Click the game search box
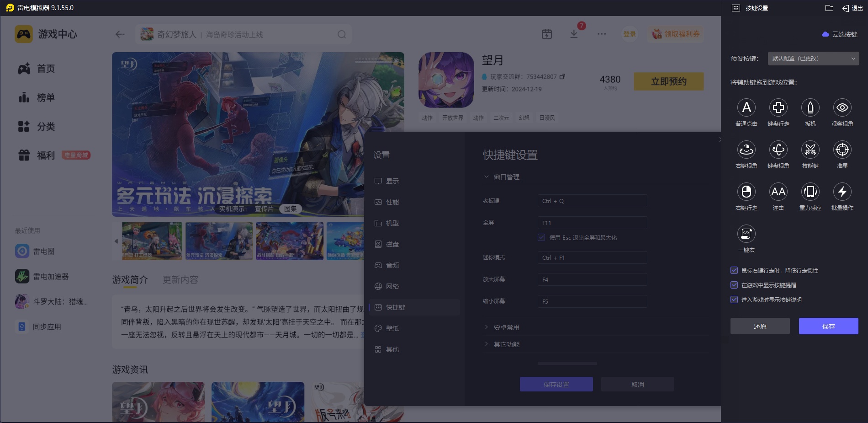 (243, 34)
